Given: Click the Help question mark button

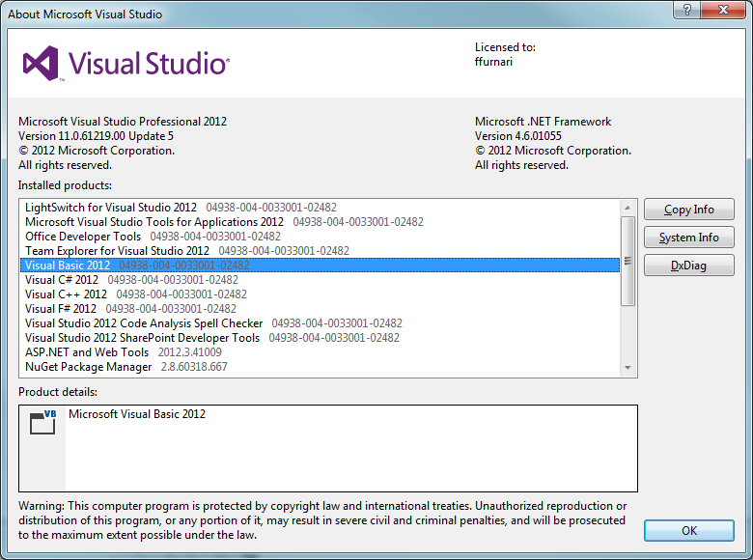Looking at the screenshot, I should pos(686,9).
